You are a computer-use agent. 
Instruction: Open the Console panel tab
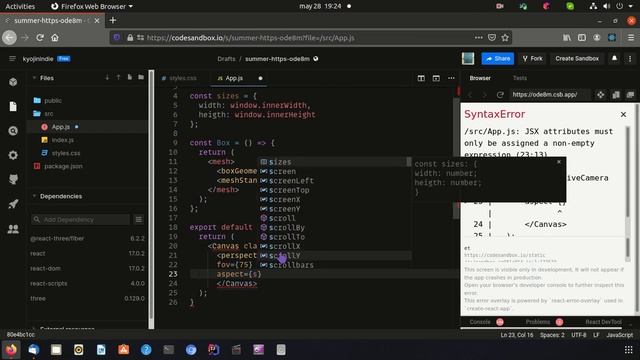pyautogui.click(x=480, y=322)
